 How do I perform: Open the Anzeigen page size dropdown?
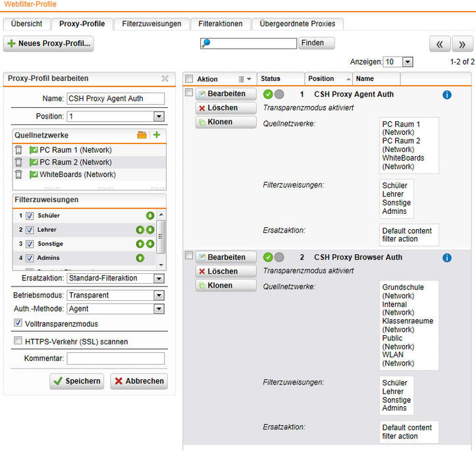coord(408,62)
